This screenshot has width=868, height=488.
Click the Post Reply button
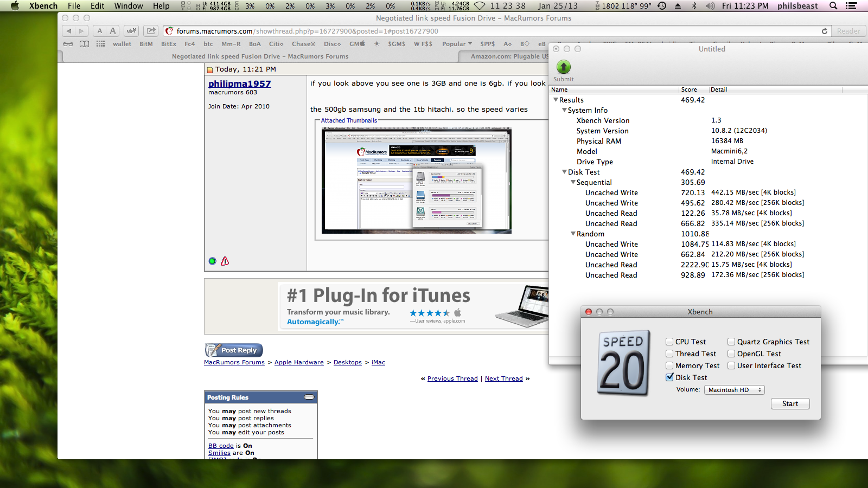pyautogui.click(x=234, y=350)
